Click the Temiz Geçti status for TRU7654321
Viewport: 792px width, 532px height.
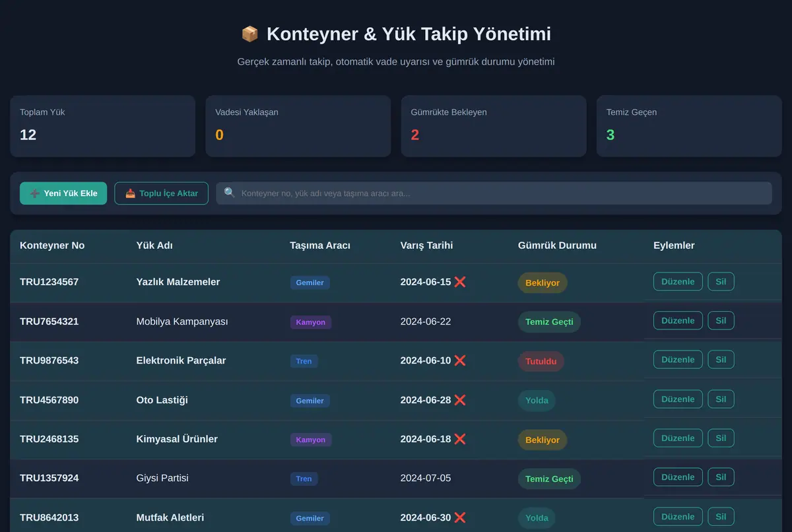coord(549,322)
